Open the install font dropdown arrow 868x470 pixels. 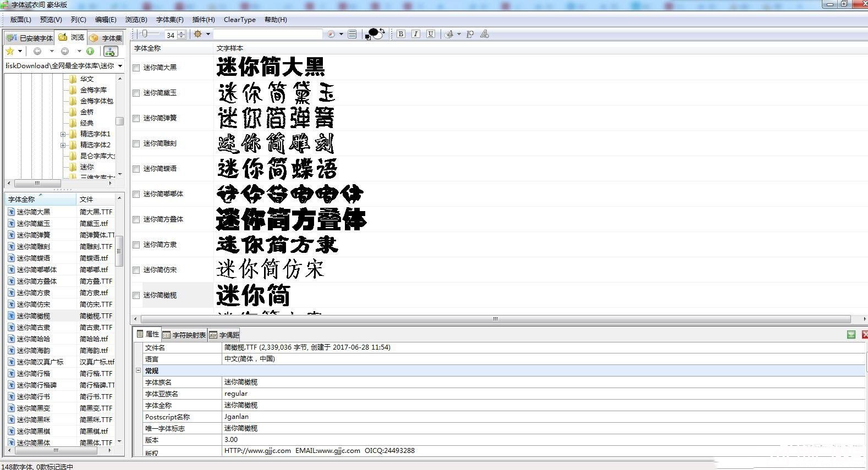[459, 34]
